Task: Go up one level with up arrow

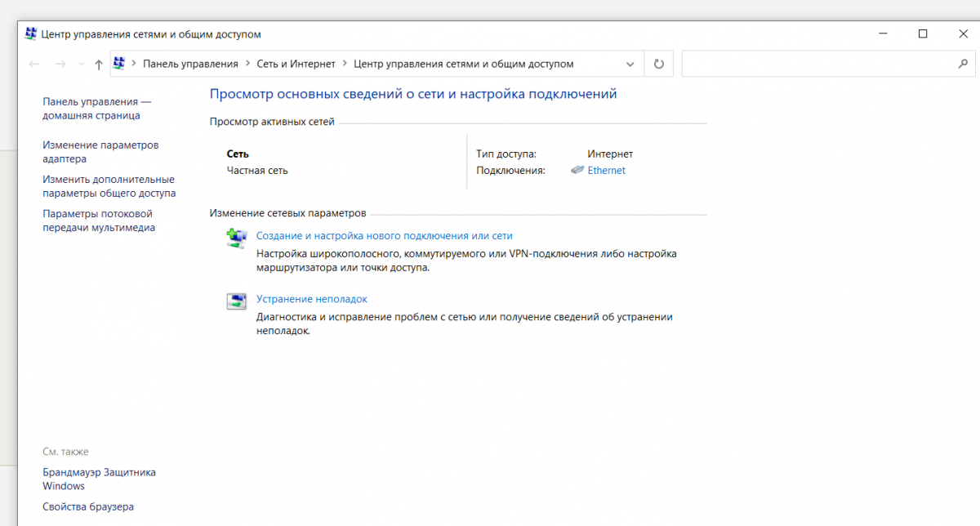Action: tap(99, 64)
